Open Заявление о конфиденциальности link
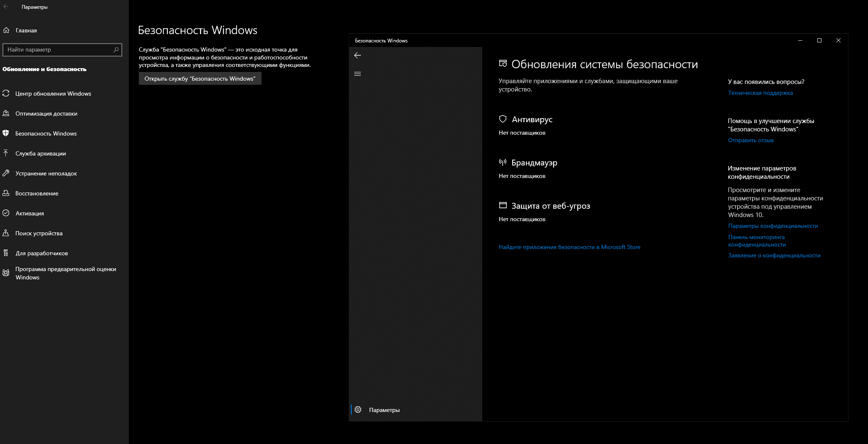The image size is (868, 444). (774, 256)
